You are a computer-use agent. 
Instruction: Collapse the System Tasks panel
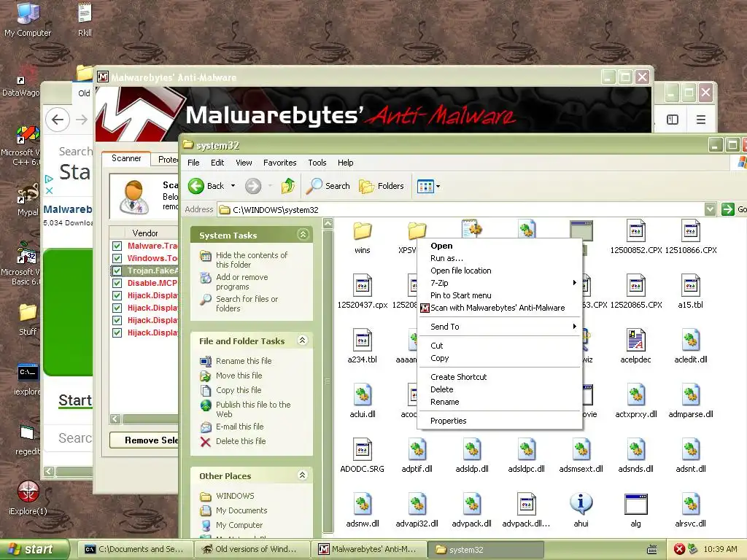(x=303, y=234)
